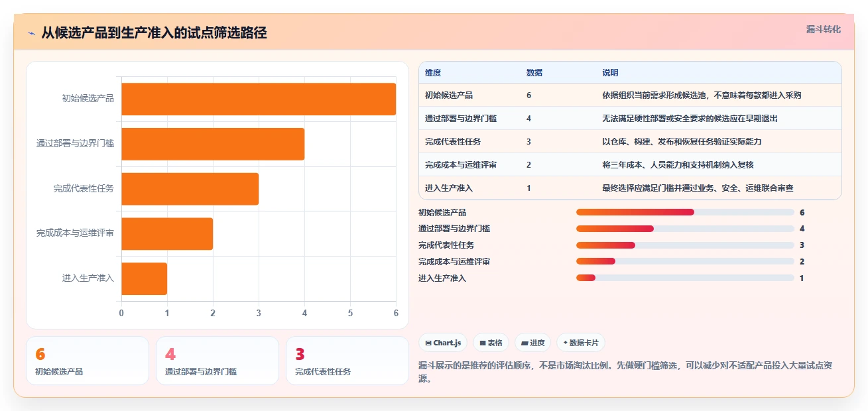This screenshot has width=868, height=411.
Task: Select the 表格 tag chip
Action: 491,343
